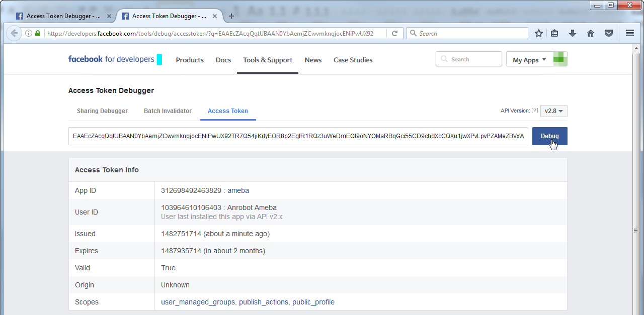The width and height of the screenshot is (644, 315).
Task: Close the active Access Token Debugger tab
Action: click(214, 16)
